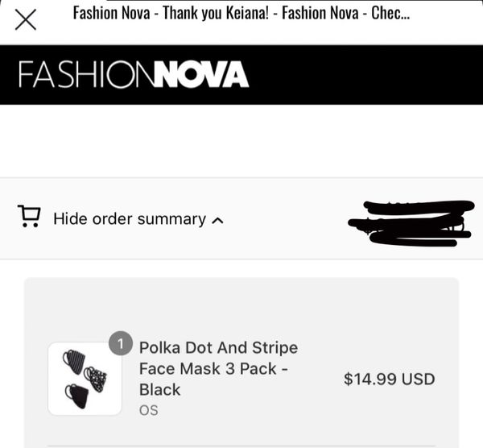The height and width of the screenshot is (448, 483).
Task: Click the white area below the header
Action: [242, 141]
